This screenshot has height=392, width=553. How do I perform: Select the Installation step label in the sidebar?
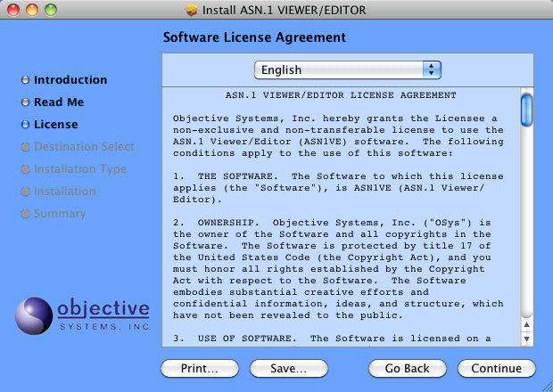64,192
